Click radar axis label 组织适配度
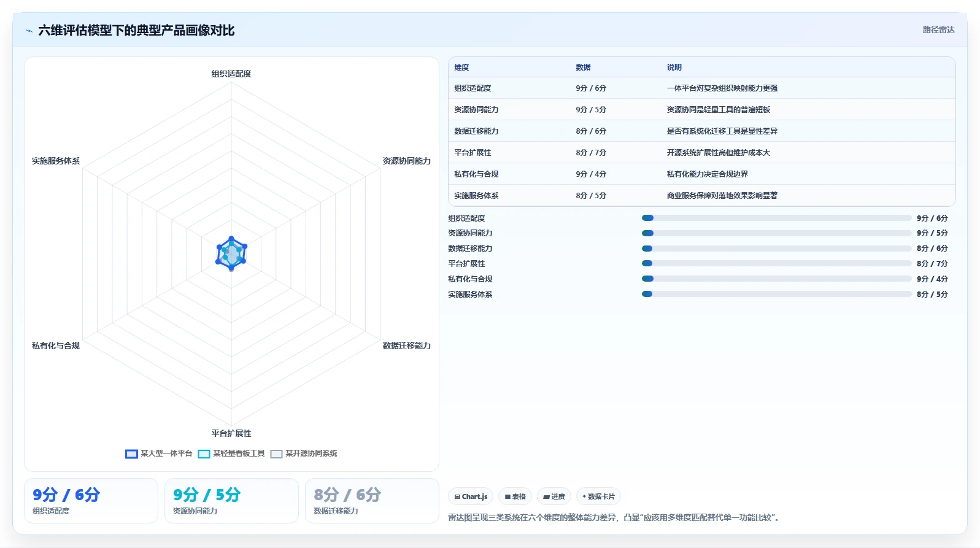 (231, 74)
